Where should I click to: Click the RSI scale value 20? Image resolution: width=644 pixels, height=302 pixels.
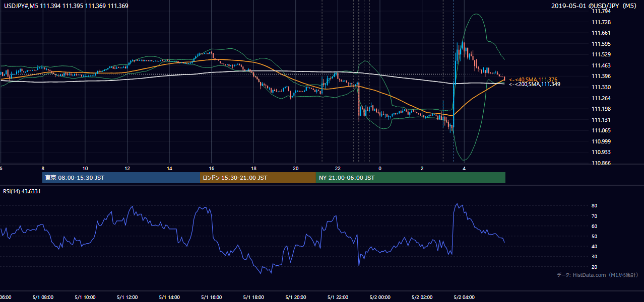[x=594, y=267]
